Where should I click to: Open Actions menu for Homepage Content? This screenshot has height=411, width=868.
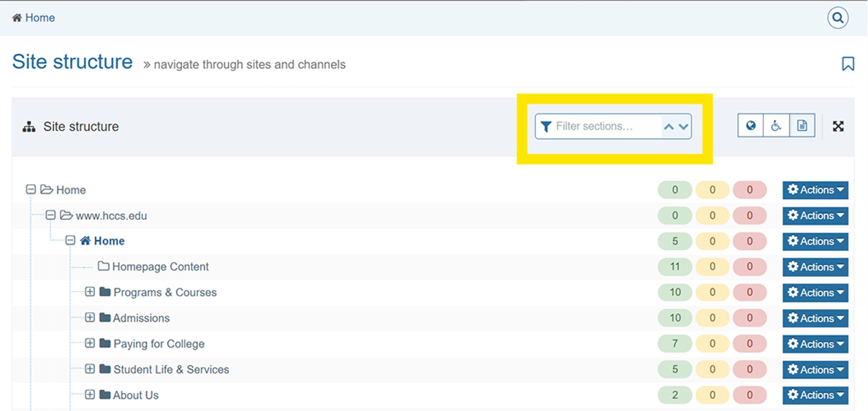tap(815, 267)
